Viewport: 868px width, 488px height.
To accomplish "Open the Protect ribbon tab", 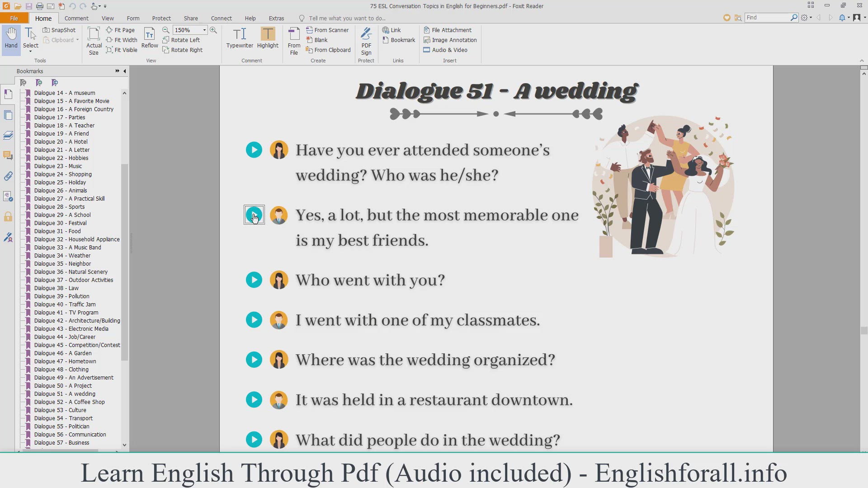I will (x=161, y=18).
